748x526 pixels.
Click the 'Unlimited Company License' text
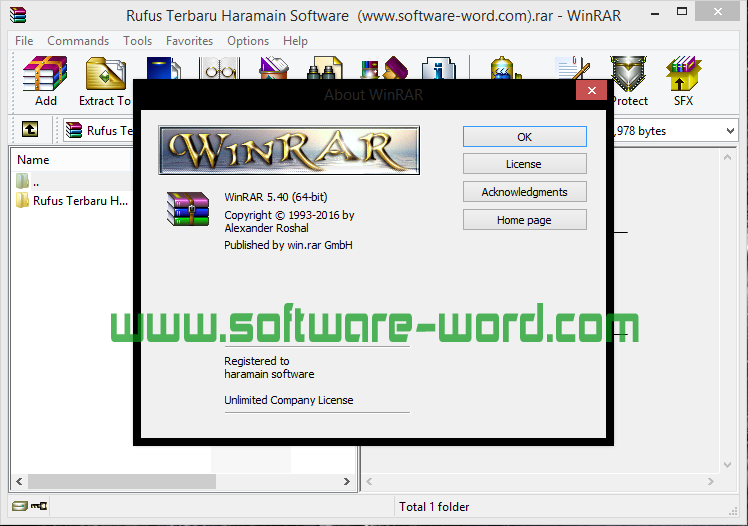[x=289, y=400]
